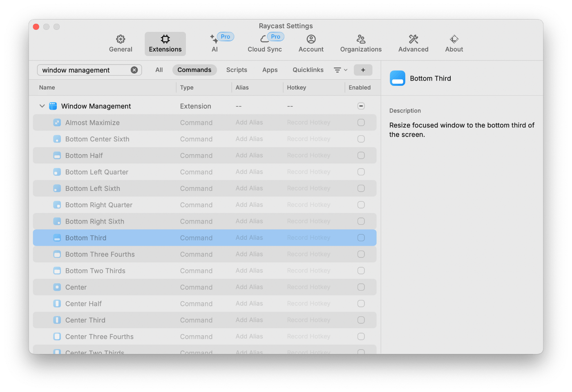572x392 pixels.
Task: Enable the Bottom Center Sixth command
Action: click(x=361, y=139)
